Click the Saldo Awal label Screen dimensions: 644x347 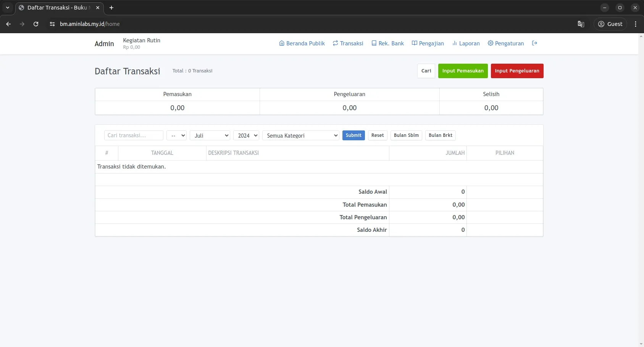373,192
